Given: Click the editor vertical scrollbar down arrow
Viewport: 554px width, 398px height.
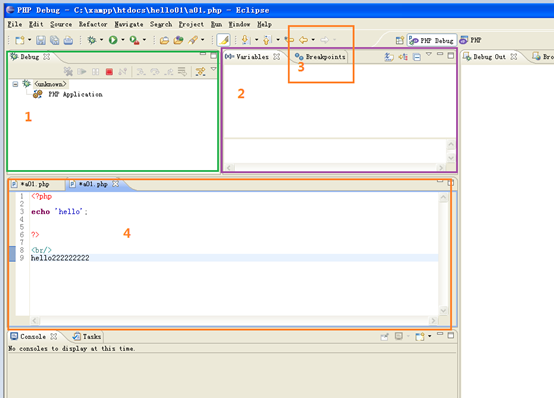Looking at the screenshot, I should (x=443, y=311).
